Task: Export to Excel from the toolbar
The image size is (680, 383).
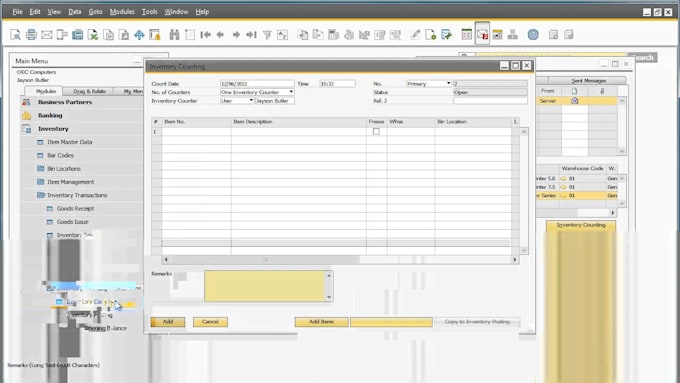Action: [x=93, y=35]
